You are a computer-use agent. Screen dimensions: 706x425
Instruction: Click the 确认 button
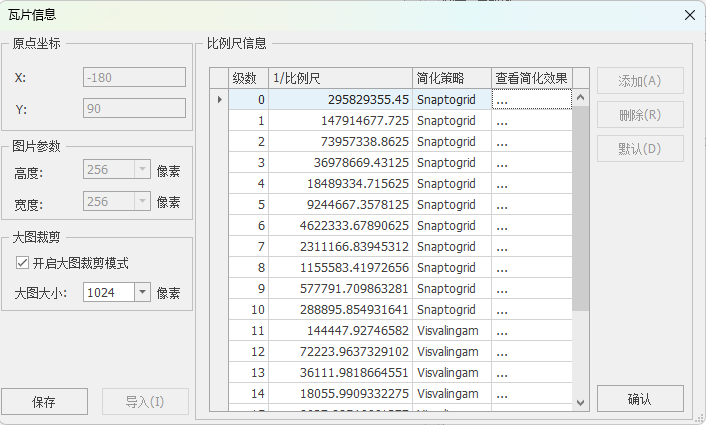(x=640, y=399)
